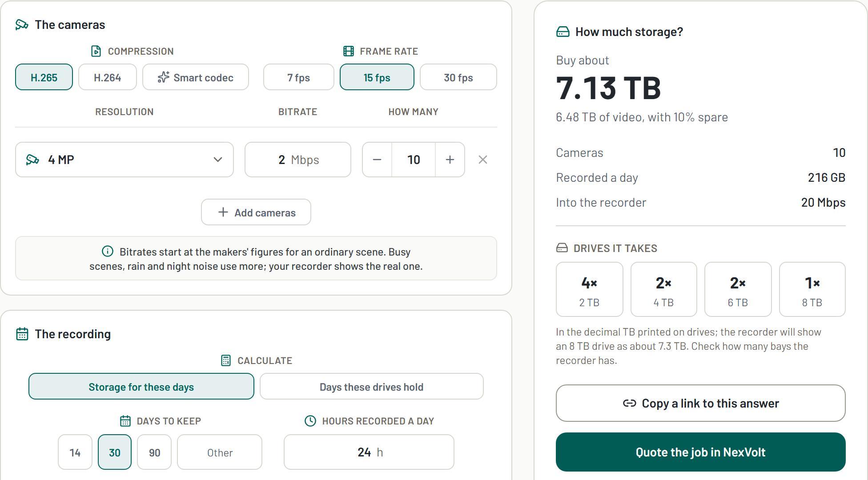Click the compression file icon
Viewport: 868px width, 480px height.
[96, 51]
